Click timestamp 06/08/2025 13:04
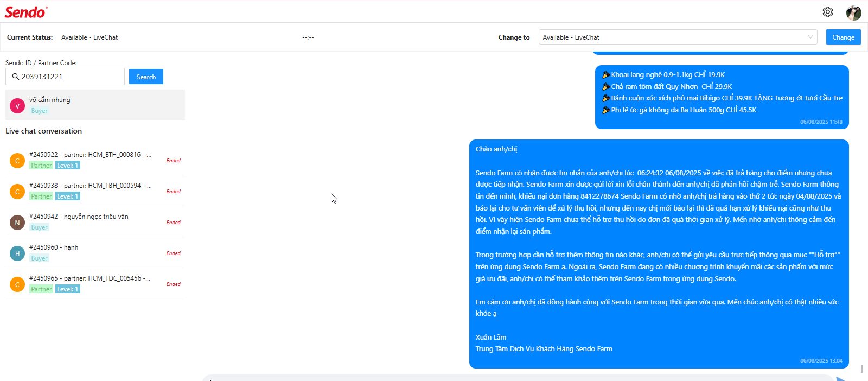The width and height of the screenshot is (868, 381). [x=821, y=361]
